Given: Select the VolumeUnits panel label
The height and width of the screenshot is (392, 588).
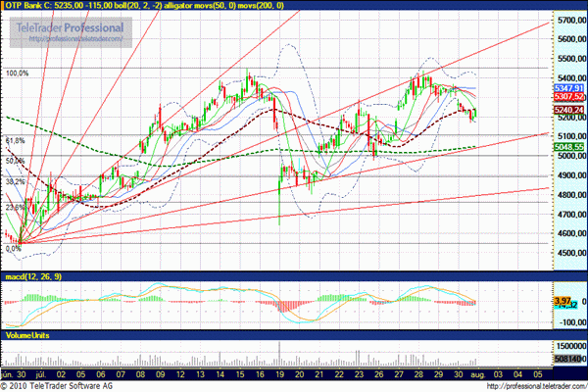Looking at the screenshot, I should click(27, 334).
